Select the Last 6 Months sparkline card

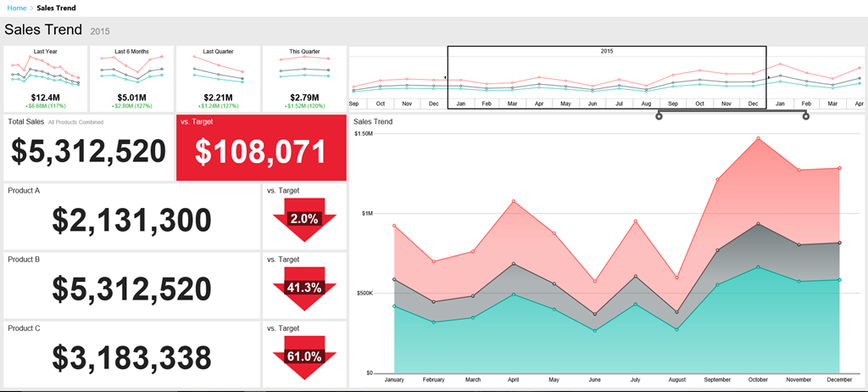131,79
